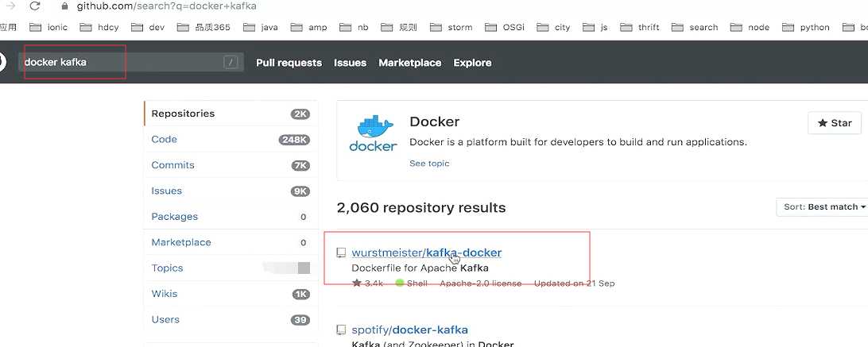This screenshot has height=347, width=868.
Task: Click the 248K count badge next to Code
Action: [x=294, y=140]
